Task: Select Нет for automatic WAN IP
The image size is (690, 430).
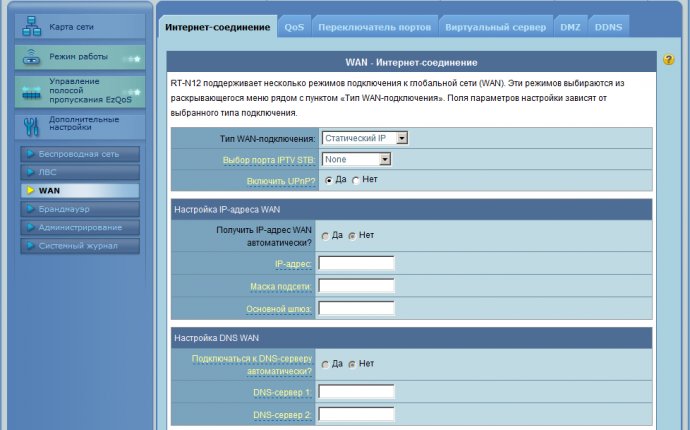Action: coord(352,236)
